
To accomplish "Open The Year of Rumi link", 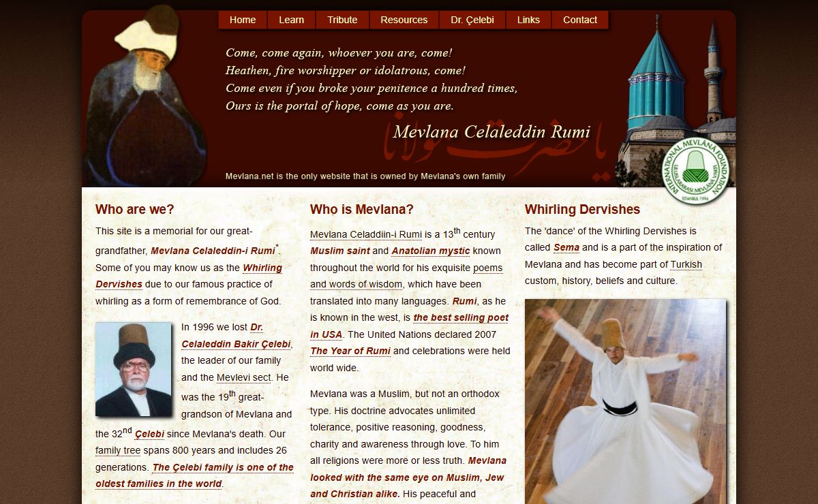I will (350, 351).
